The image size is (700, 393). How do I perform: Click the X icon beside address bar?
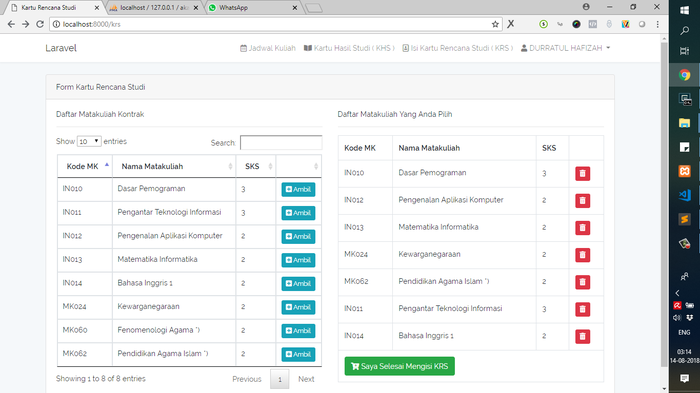[x=511, y=24]
